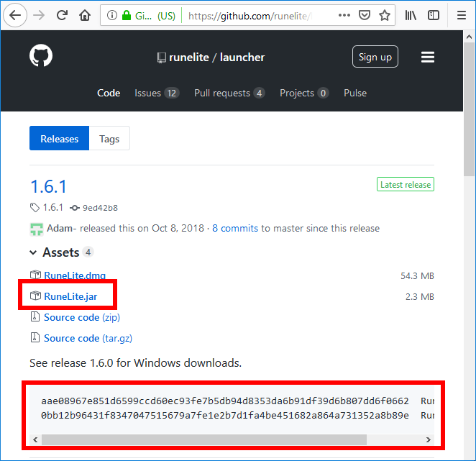Viewport: 476px width, 461px height.
Task: Click Adam- user avatar
Action: [x=37, y=229]
